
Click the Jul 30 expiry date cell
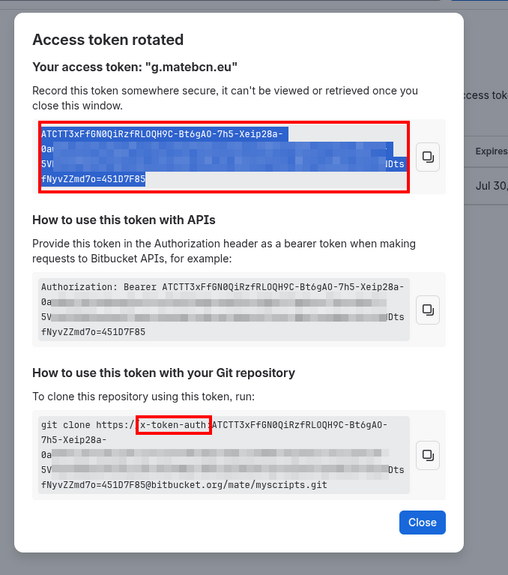point(491,186)
